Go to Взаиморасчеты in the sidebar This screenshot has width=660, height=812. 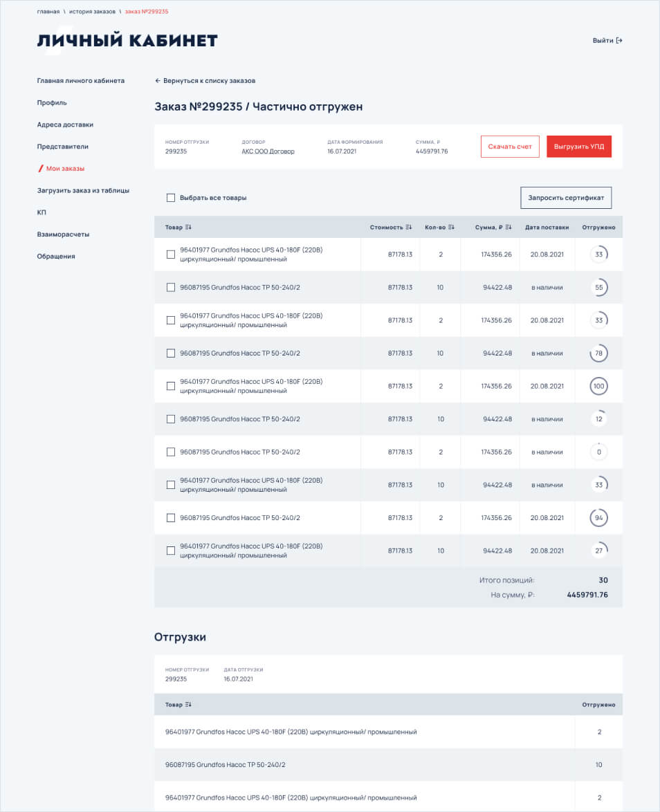(x=63, y=234)
